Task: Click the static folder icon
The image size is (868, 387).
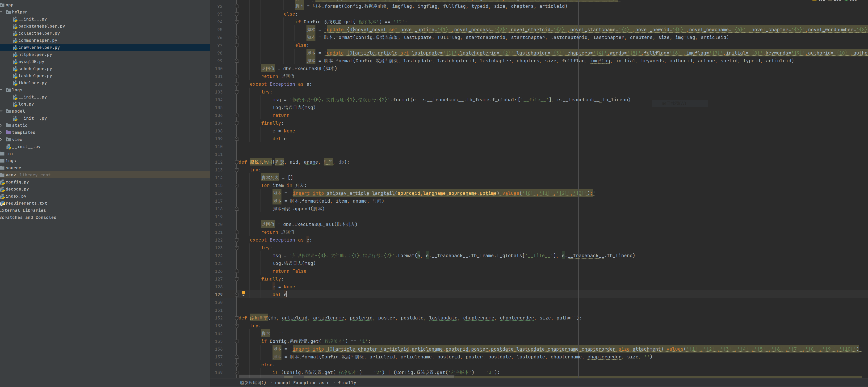Action: (8, 125)
